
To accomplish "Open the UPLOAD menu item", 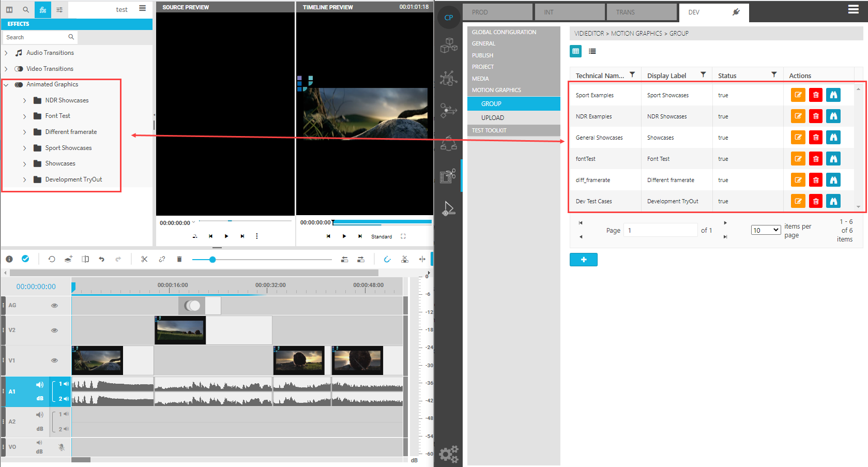I will pos(492,118).
